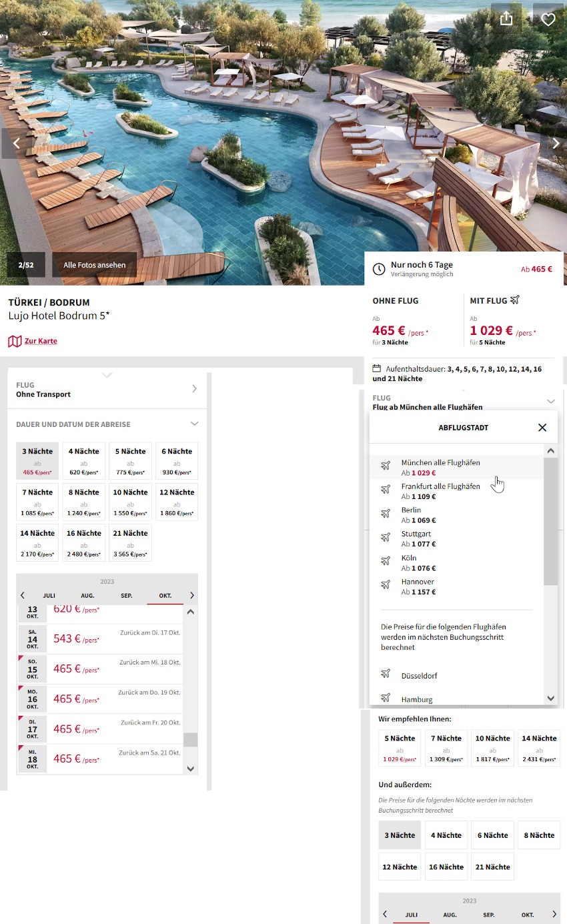Open the SEP. tab in the lower calendar
This screenshot has height=924, width=567.
(490, 915)
